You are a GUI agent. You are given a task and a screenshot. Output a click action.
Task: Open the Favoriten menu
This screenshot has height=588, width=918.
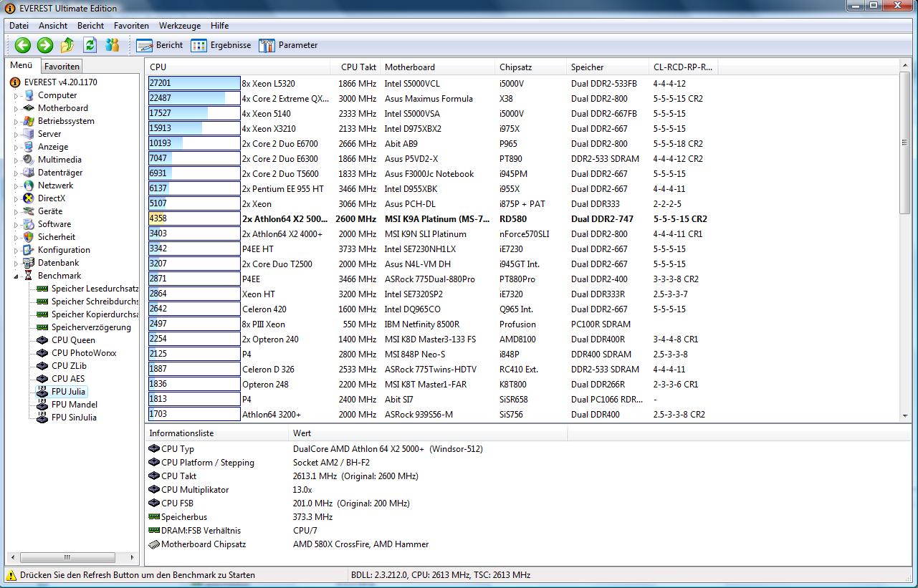point(131,26)
